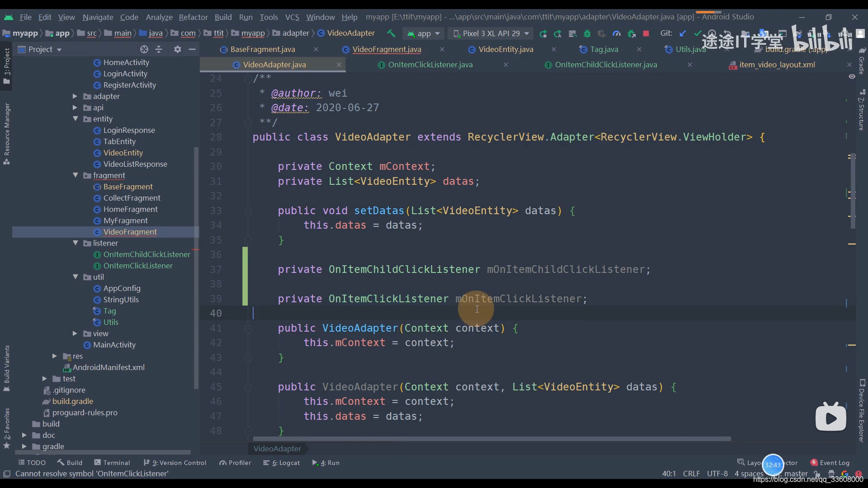The width and height of the screenshot is (868, 488).
Task: Open the Terminal tool window
Action: tap(112, 463)
